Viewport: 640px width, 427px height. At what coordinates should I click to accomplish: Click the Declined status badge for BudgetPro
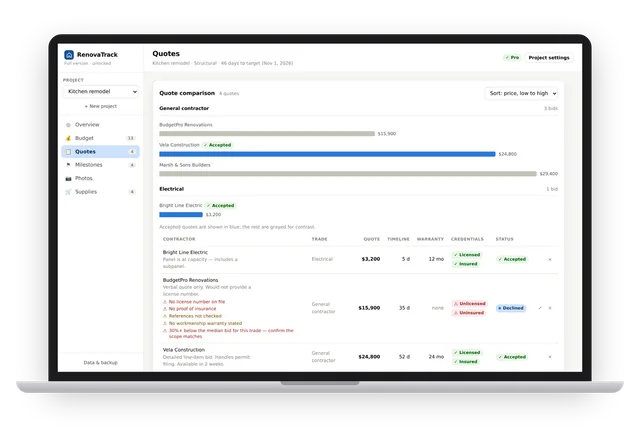[511, 308]
